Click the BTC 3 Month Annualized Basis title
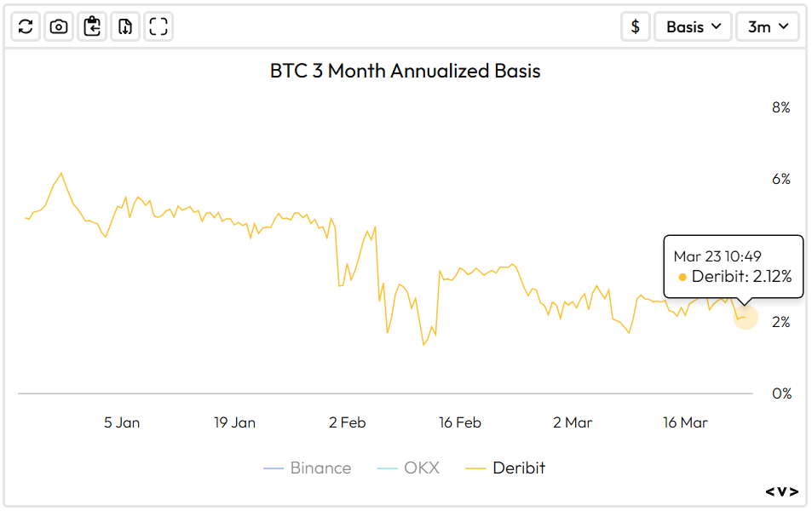 (405, 71)
